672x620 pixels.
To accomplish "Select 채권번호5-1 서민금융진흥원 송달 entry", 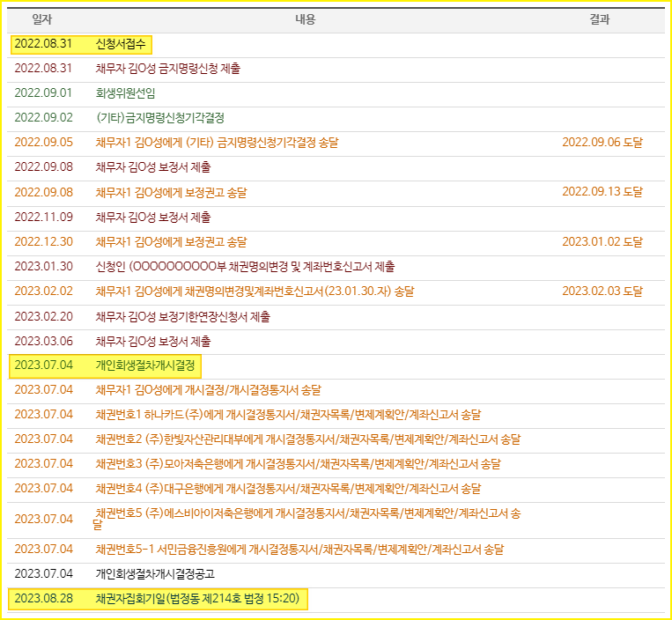I will (299, 550).
